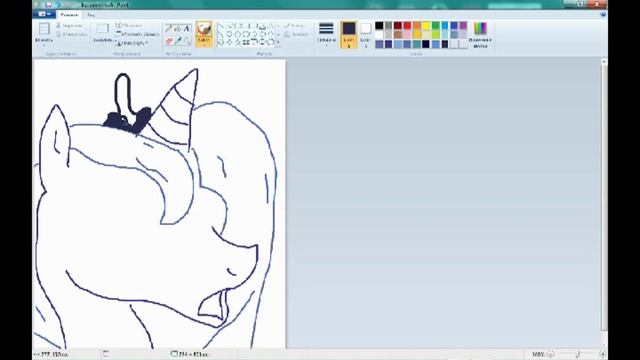This screenshot has width=640, height=360.
Task: Click the Undo arrow in quick access toolbar
Action: coord(58,4)
